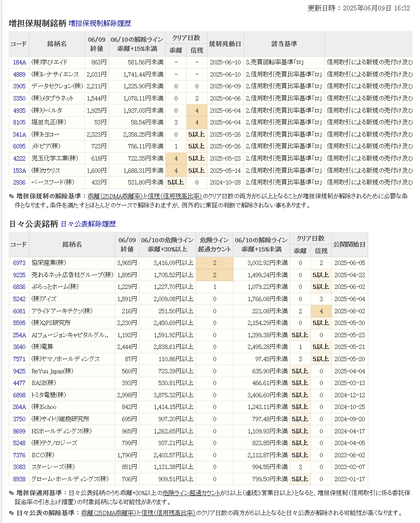Click the closing price 3,965円
The width and height of the screenshot is (420, 523).
point(127,263)
